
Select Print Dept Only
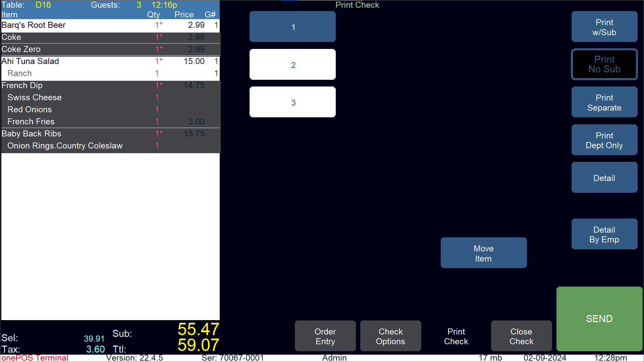click(x=604, y=140)
